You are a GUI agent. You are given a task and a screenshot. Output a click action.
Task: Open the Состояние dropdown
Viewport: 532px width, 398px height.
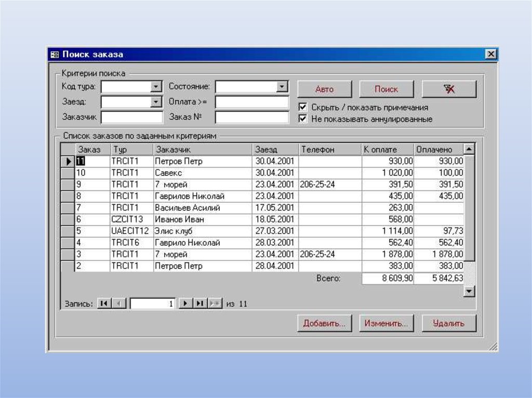(x=282, y=87)
